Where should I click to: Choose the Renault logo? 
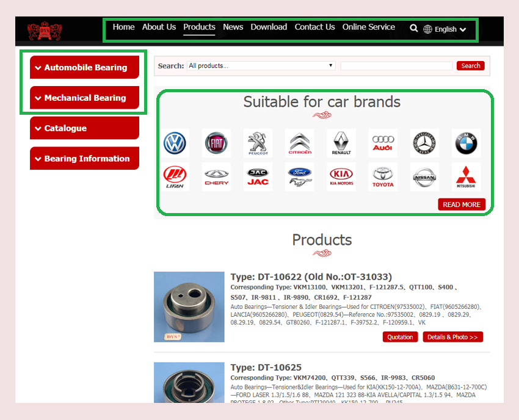(x=341, y=143)
